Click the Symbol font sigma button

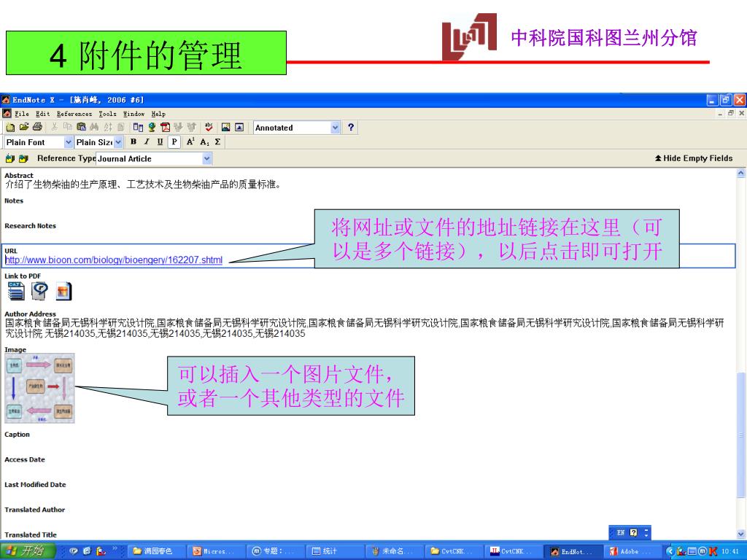pos(217,142)
